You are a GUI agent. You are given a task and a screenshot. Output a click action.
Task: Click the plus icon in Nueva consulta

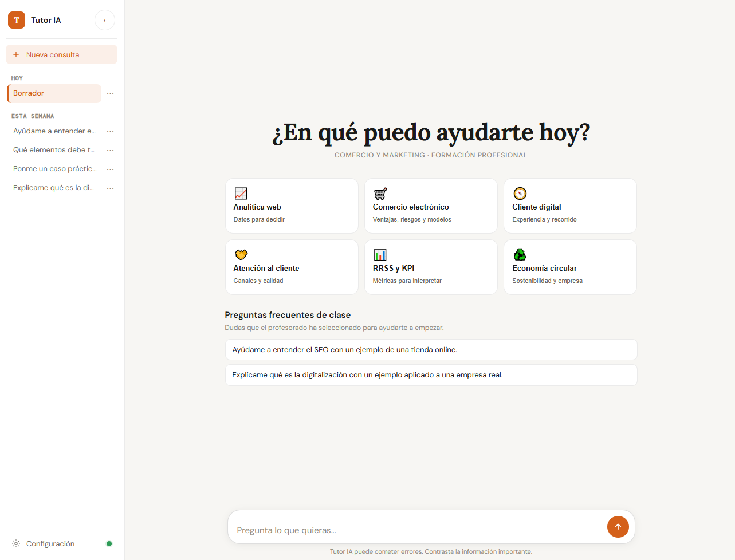click(x=16, y=54)
